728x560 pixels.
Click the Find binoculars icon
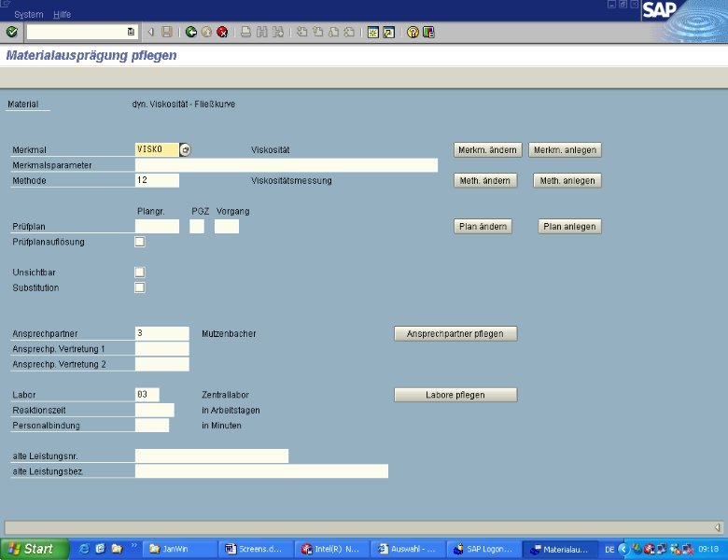(x=262, y=32)
